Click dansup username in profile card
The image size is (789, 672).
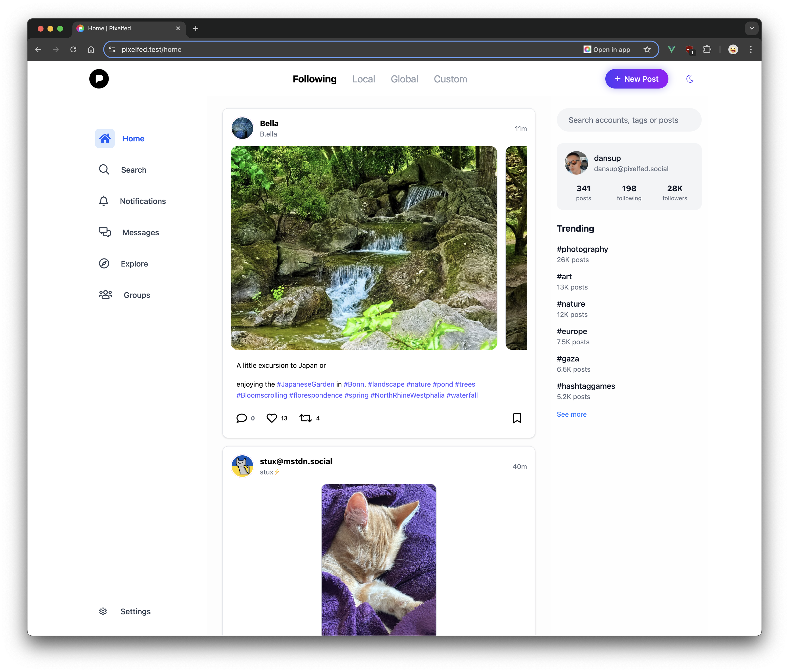(607, 158)
